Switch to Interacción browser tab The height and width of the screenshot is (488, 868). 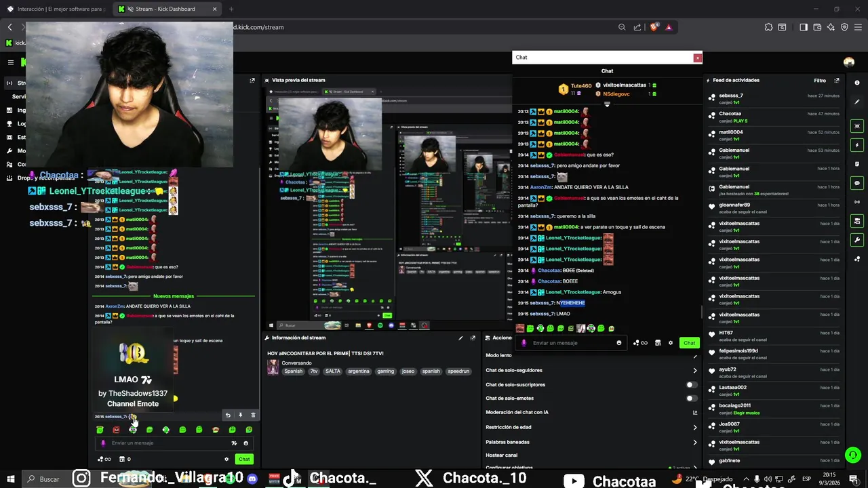coord(56,9)
